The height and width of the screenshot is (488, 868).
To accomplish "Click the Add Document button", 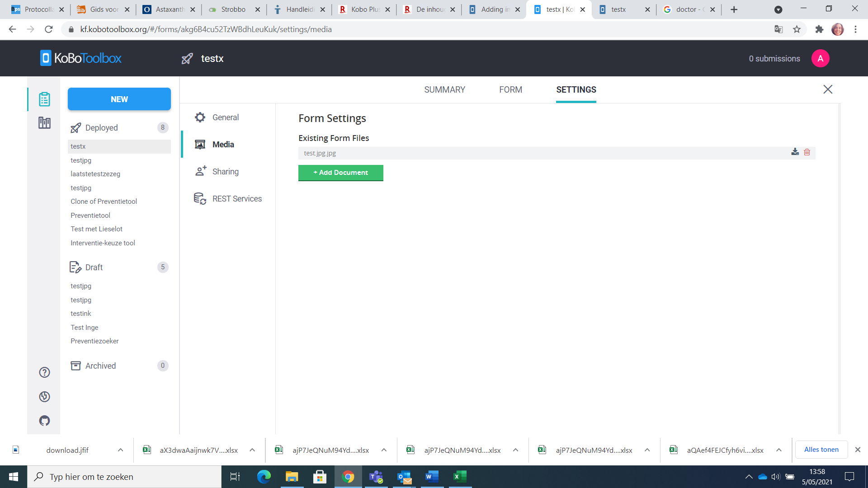I will click(x=341, y=173).
